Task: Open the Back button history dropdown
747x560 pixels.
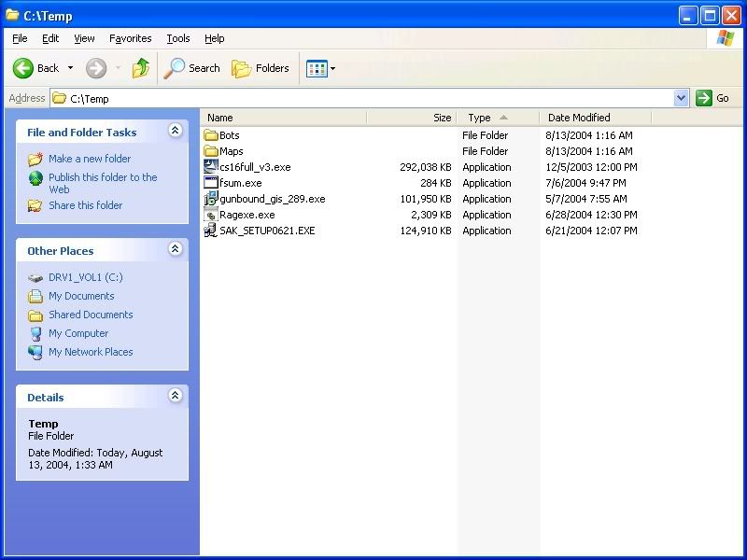Action: [x=70, y=68]
